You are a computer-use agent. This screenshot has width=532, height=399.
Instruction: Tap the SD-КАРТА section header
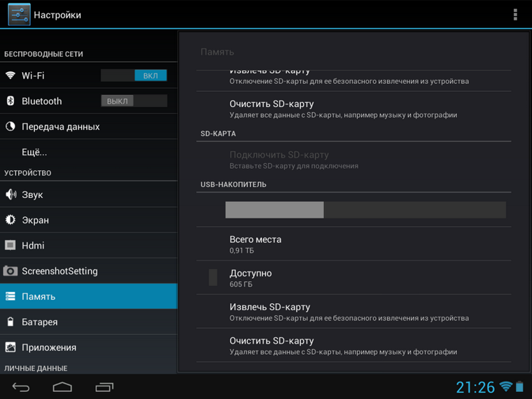coord(218,134)
